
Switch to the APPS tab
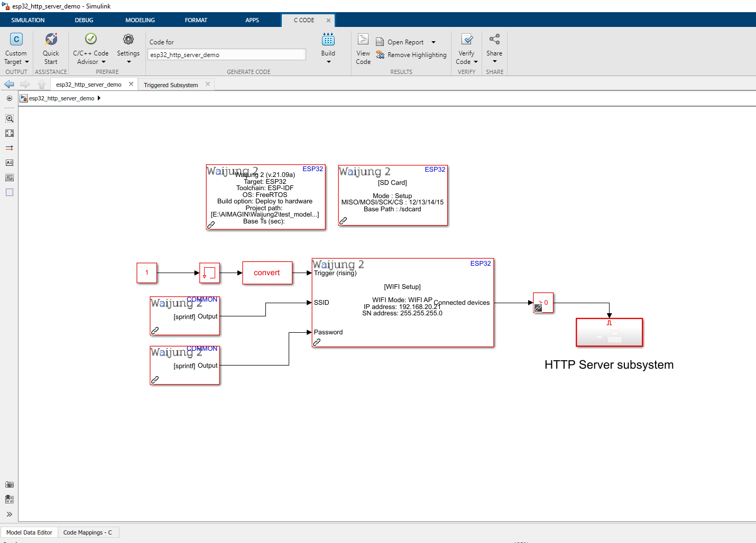(x=252, y=20)
